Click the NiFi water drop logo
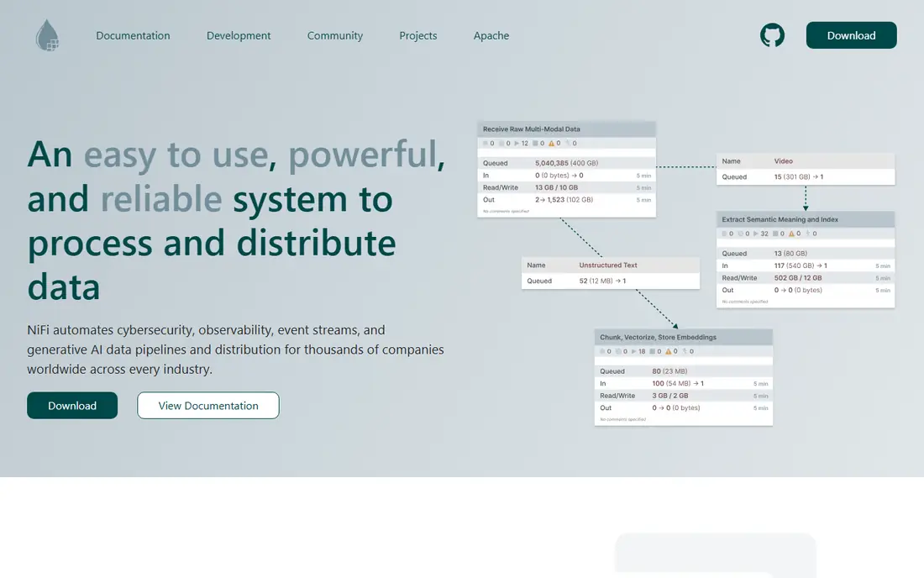This screenshot has width=924, height=578. [47, 34]
